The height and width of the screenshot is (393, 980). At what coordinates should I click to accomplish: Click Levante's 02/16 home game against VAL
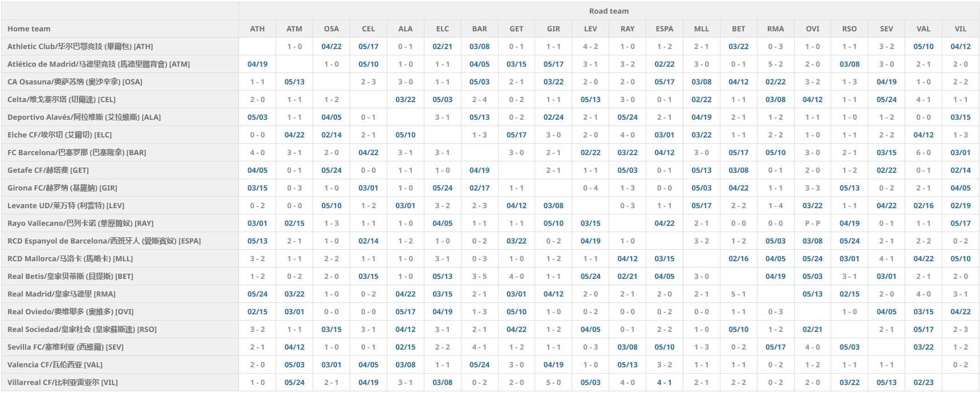pos(924,206)
